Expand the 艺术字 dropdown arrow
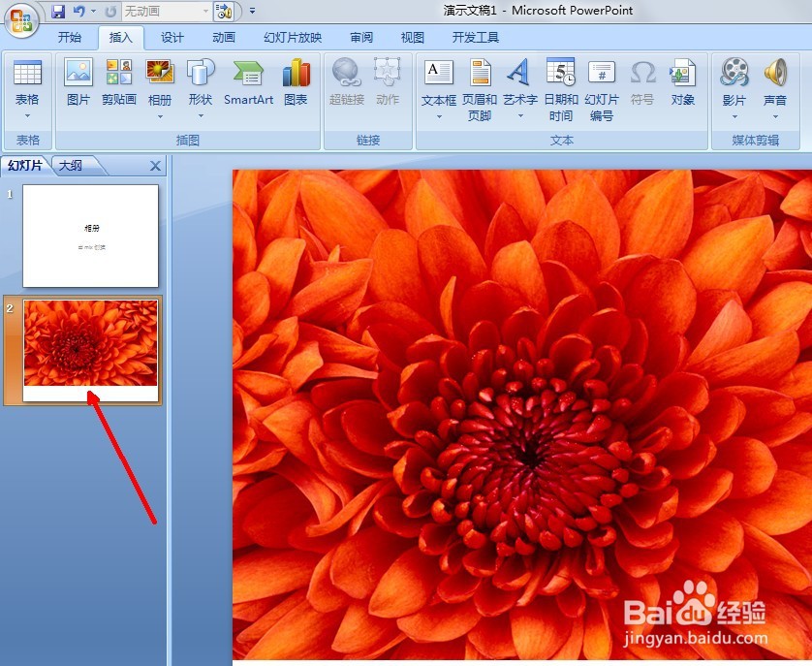The width and height of the screenshot is (812, 666). [520, 116]
